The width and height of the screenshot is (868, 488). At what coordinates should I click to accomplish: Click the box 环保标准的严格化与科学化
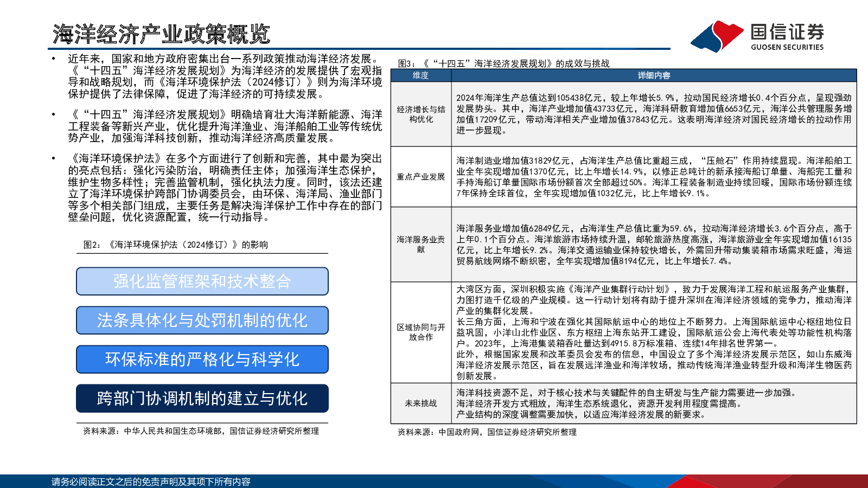click(x=202, y=359)
